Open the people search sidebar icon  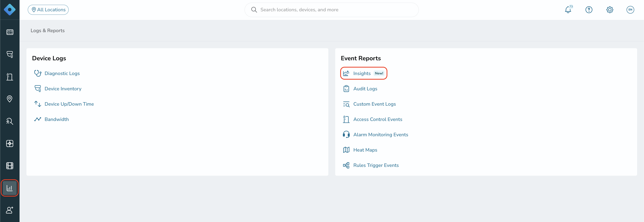(10, 121)
